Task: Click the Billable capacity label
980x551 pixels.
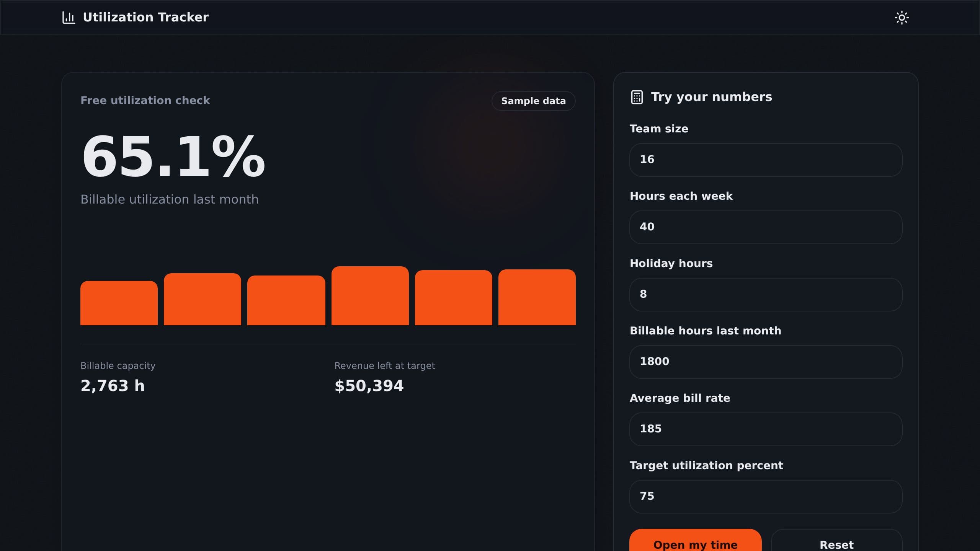Action: [118, 366]
